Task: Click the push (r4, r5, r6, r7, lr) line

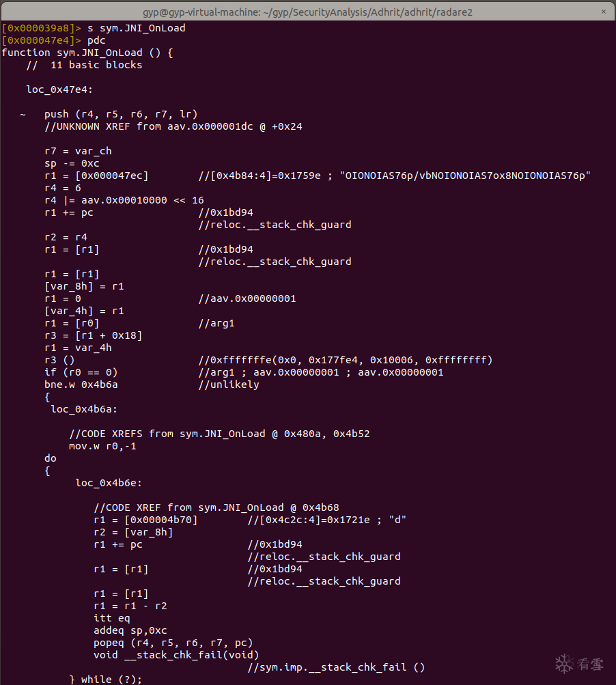Action: (121, 114)
